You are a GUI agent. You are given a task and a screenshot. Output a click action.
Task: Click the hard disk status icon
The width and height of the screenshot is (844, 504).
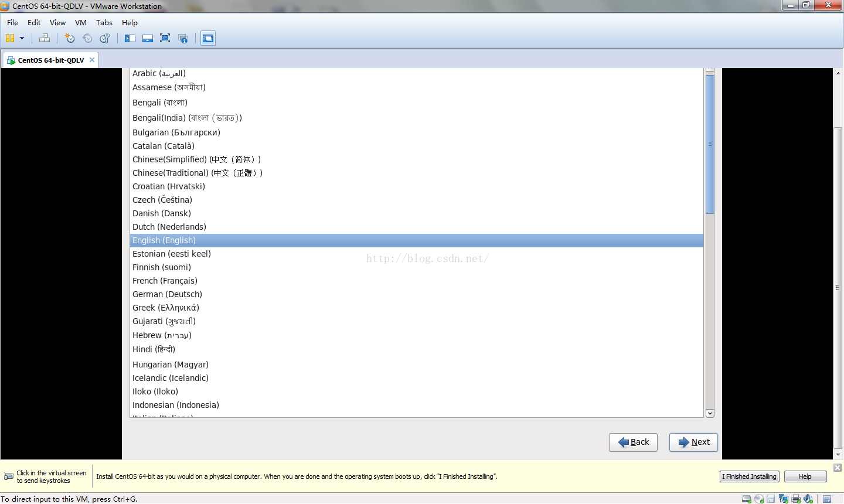coord(747,499)
